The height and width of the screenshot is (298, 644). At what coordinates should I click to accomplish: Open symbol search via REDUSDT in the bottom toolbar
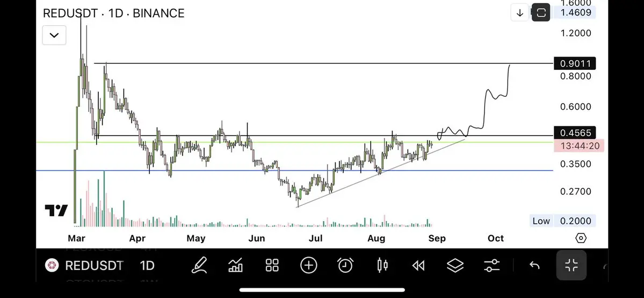pos(94,266)
